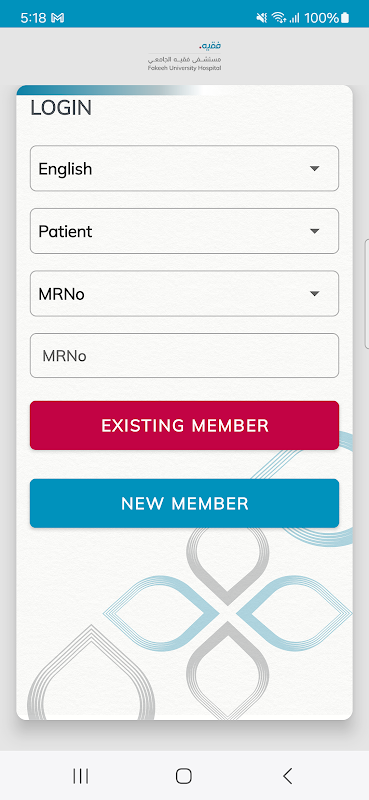The image size is (369, 800).
Task: Tap the muted sound status icon
Action: (x=262, y=18)
